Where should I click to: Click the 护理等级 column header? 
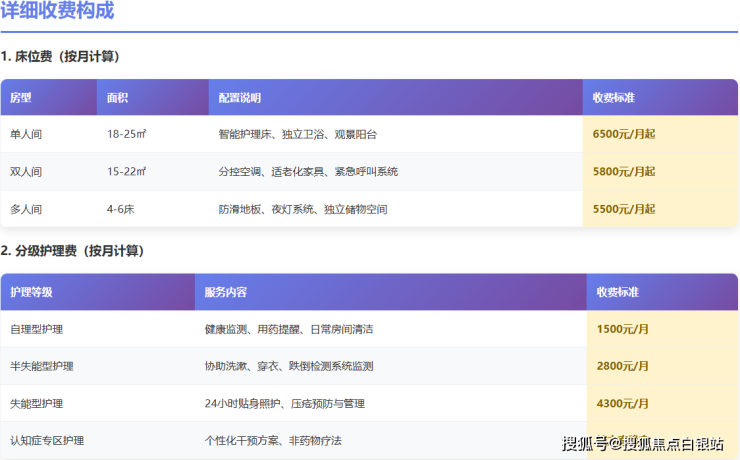coord(31,292)
